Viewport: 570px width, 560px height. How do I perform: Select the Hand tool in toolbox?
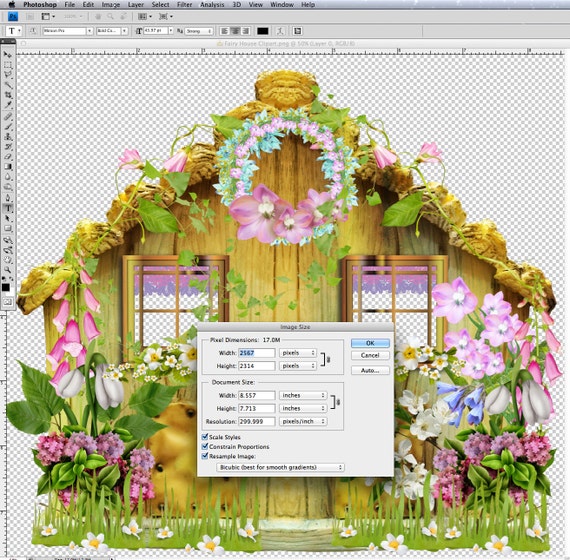click(x=8, y=260)
